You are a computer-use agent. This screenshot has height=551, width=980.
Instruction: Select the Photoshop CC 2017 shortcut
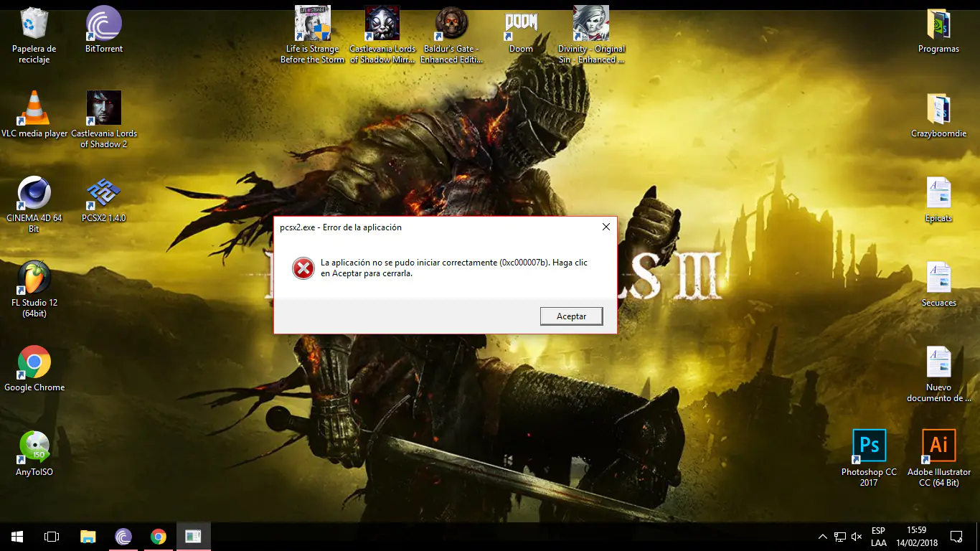pos(869,458)
